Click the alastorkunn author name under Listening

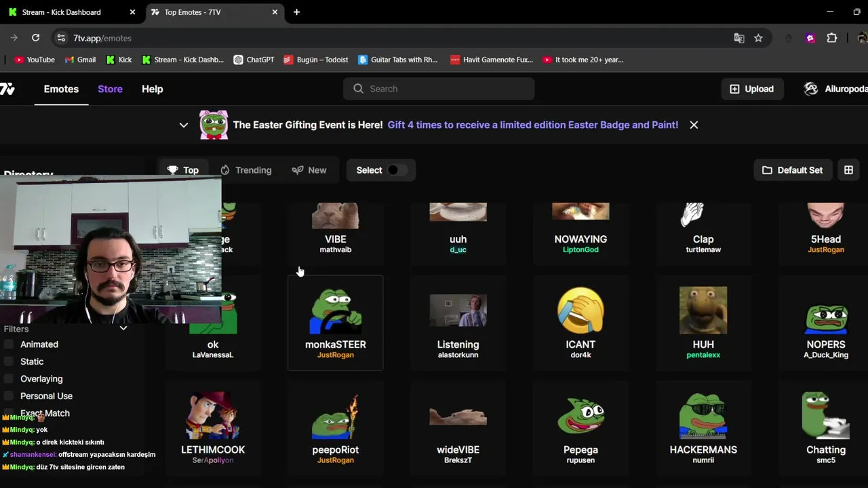tap(458, 355)
